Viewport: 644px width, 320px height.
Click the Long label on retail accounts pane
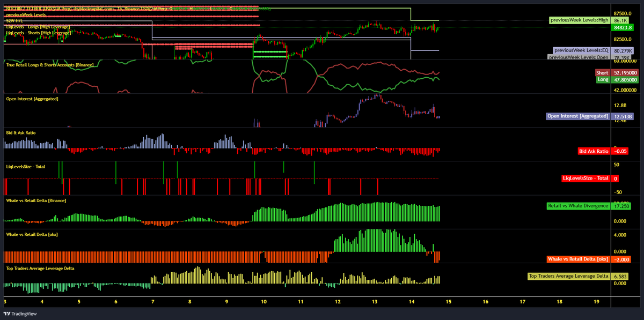603,79
